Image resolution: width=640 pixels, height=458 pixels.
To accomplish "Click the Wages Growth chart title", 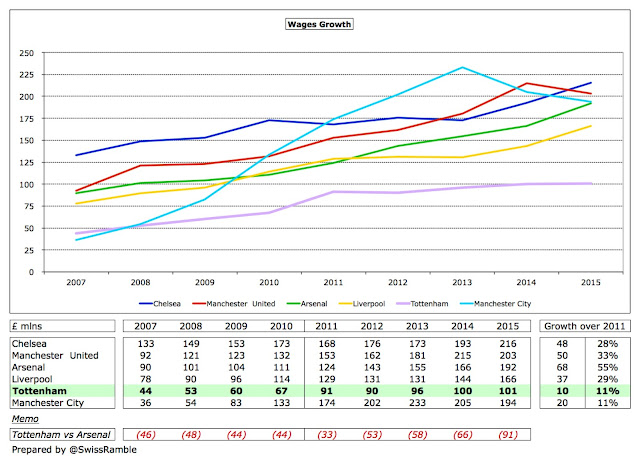I will click(319, 24).
